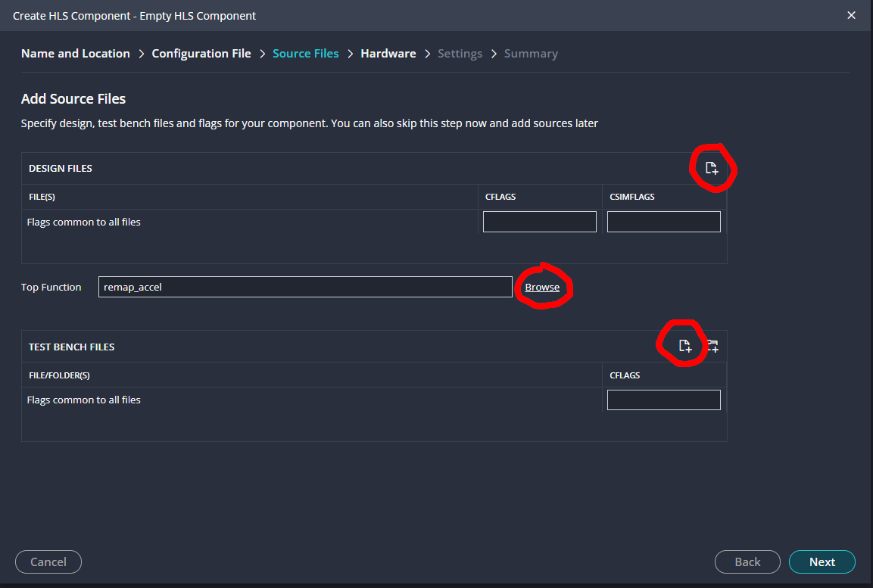Select Test Bench 'Flags common to all files' row
Viewport: 873px width, 588px height.
tap(84, 400)
